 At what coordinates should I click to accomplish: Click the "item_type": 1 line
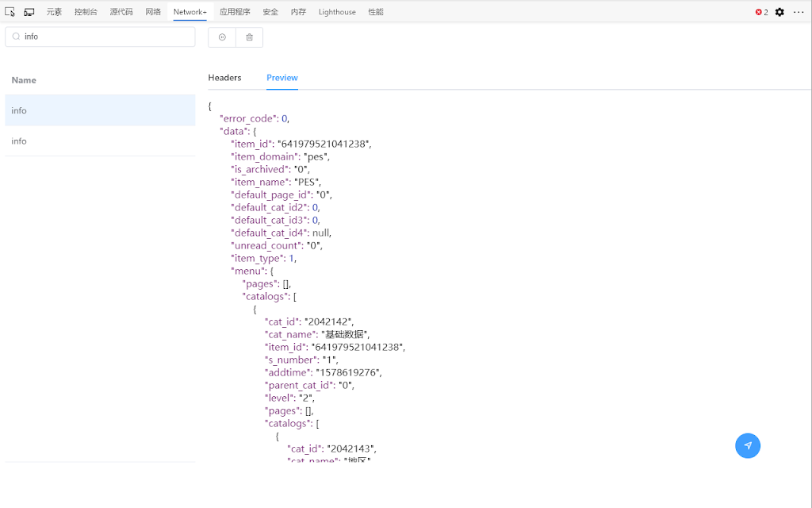[263, 258]
